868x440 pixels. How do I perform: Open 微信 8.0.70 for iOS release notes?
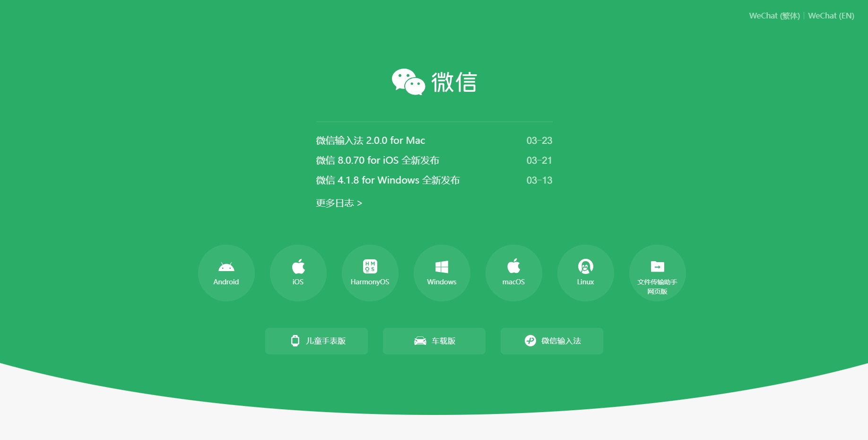point(378,160)
